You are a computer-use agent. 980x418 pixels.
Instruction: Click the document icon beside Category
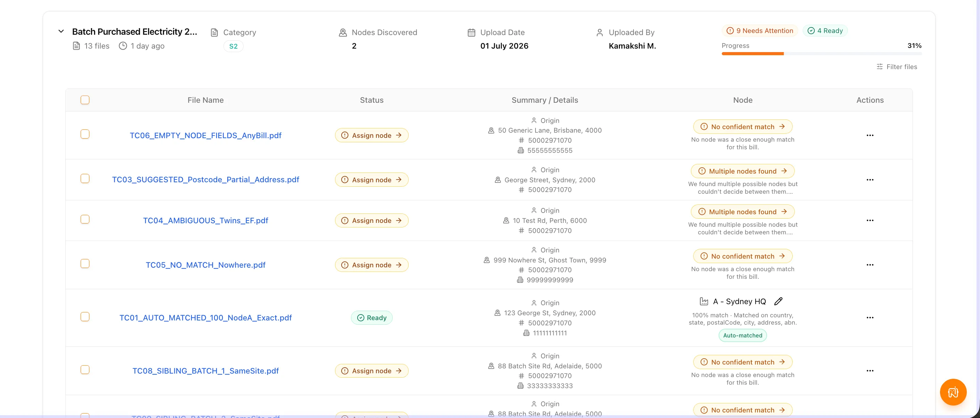pyautogui.click(x=214, y=33)
